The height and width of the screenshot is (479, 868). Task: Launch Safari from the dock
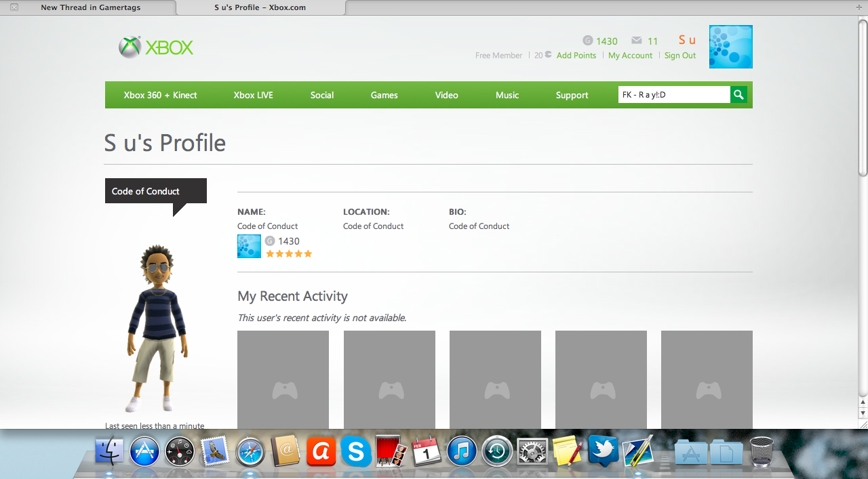[250, 451]
